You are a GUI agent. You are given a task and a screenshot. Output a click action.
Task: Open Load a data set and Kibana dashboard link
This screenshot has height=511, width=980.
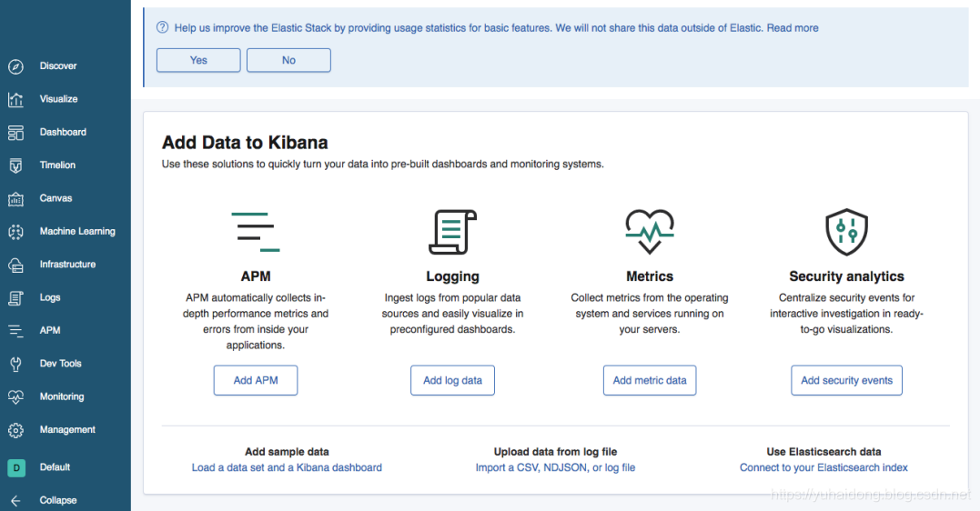[x=287, y=467]
